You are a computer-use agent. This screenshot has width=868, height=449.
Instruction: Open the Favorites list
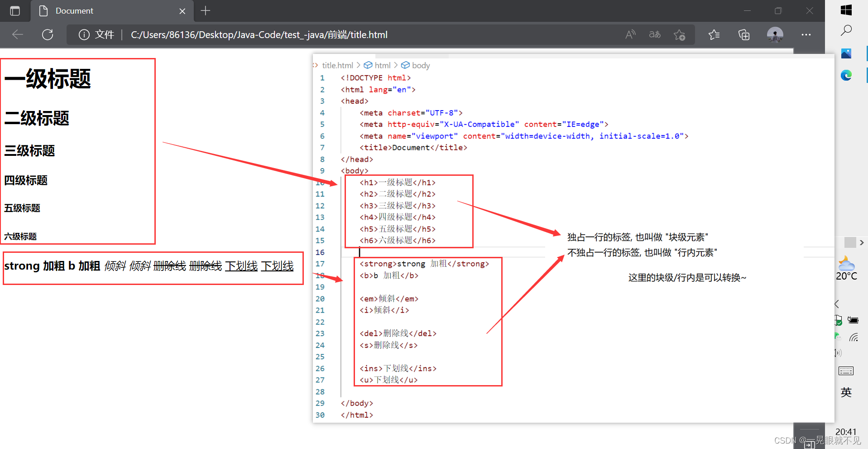714,35
